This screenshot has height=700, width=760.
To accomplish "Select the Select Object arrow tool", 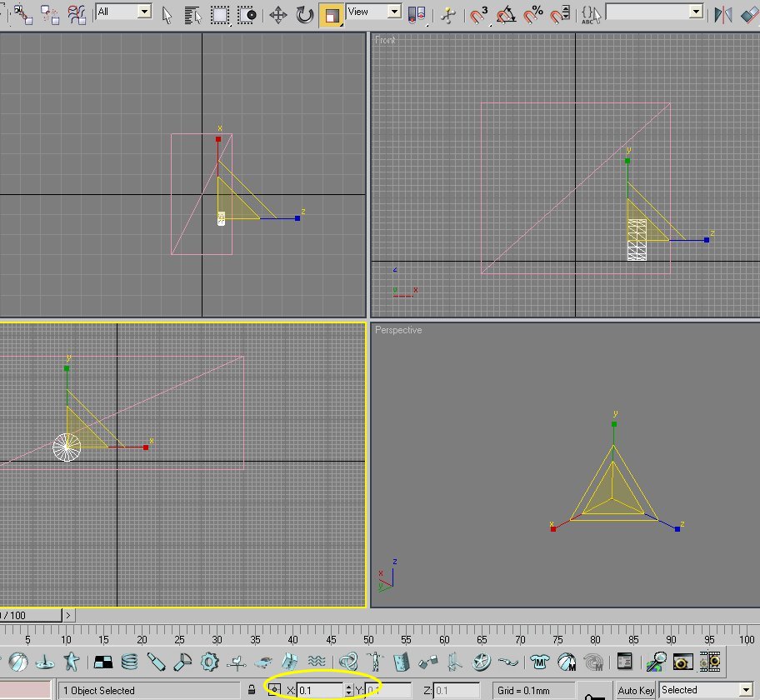I will 167,13.
